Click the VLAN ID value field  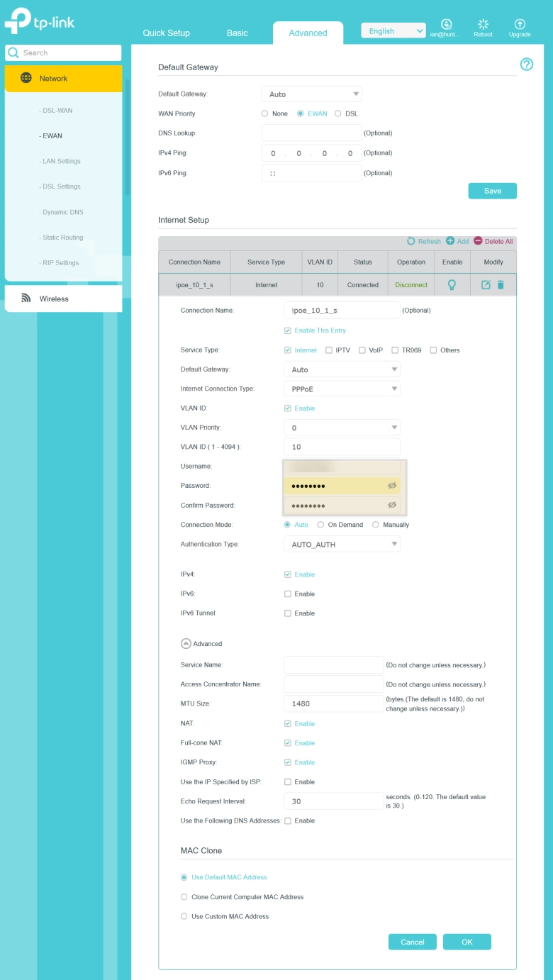342,447
